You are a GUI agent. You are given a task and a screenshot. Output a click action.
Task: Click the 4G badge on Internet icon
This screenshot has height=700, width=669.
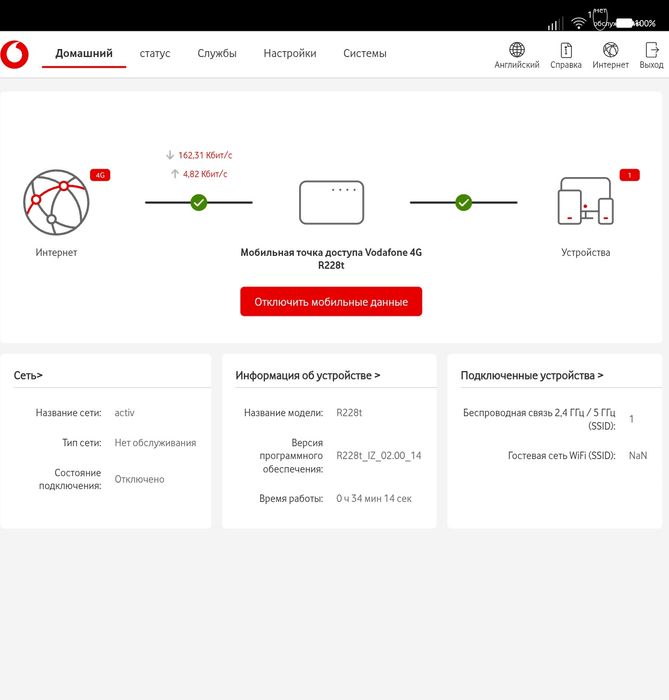click(x=100, y=175)
